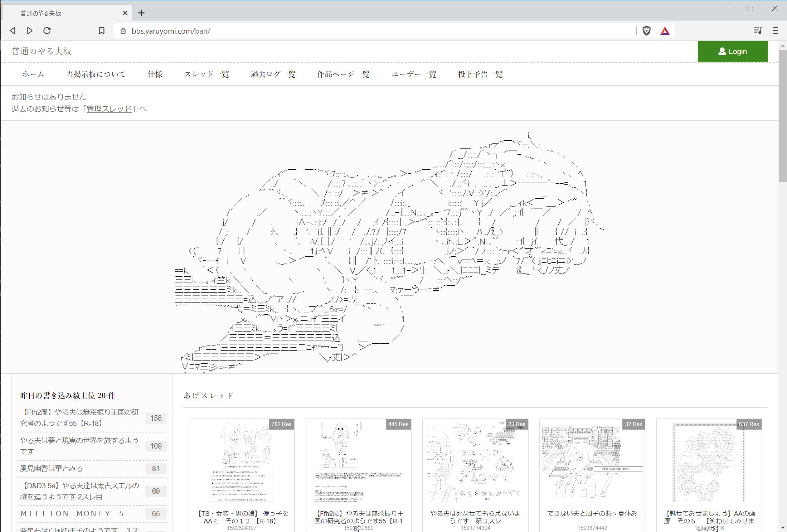Open the browser hamburger menu
This screenshot has width=787, height=532.
[x=775, y=31]
